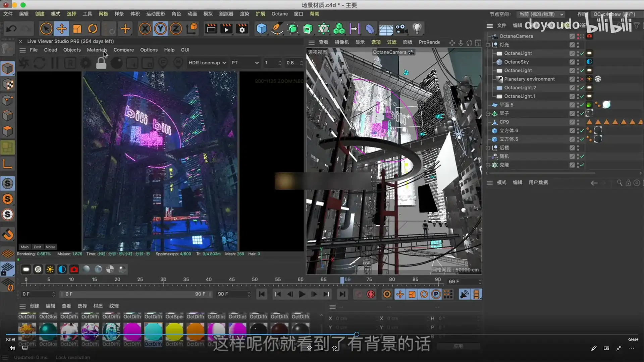Toggle the green render check on OctaneLight.1
The width and height of the screenshot is (644, 362).
581,96
